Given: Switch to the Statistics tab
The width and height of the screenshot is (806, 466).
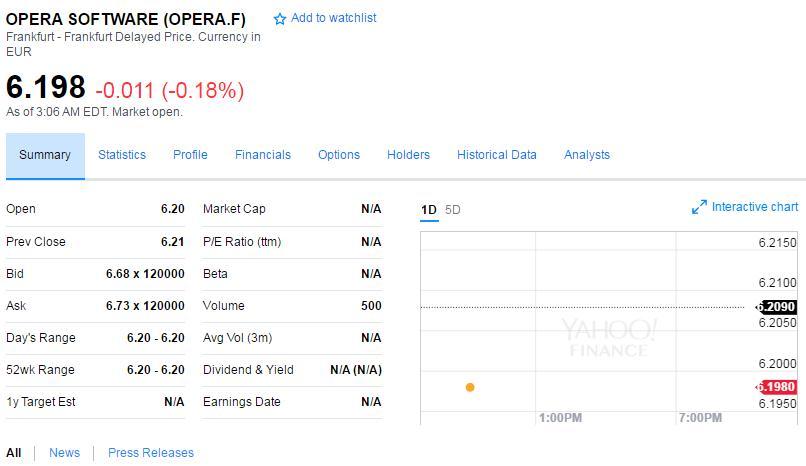Looking at the screenshot, I should (122, 155).
